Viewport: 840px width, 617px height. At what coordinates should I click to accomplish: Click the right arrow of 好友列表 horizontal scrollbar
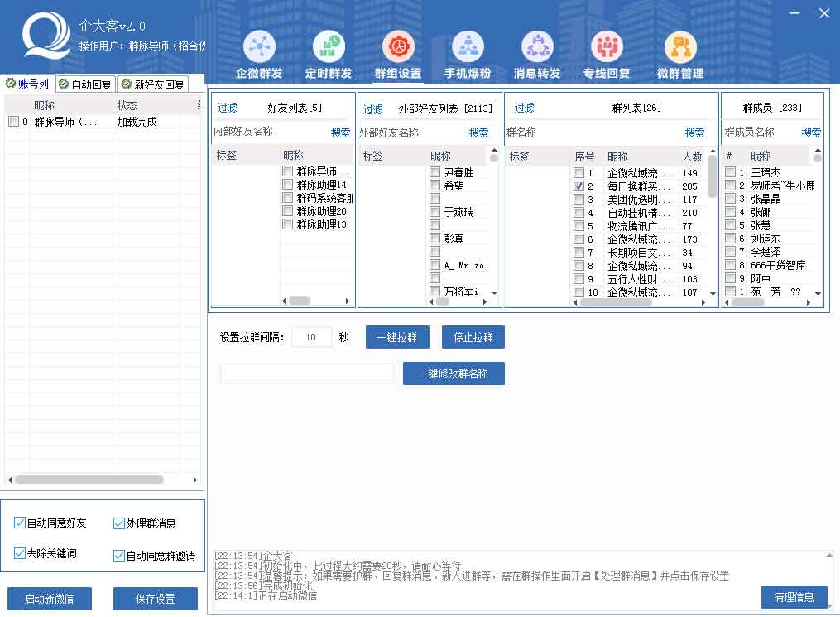[x=348, y=301]
